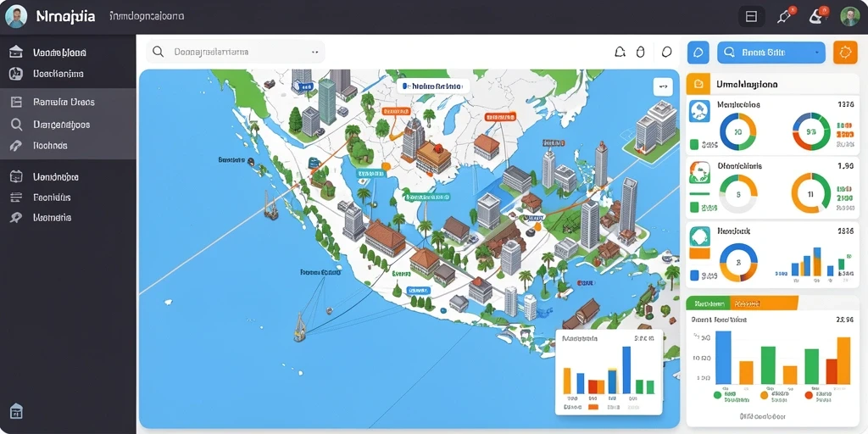Click the orange gear settings button

845,53
